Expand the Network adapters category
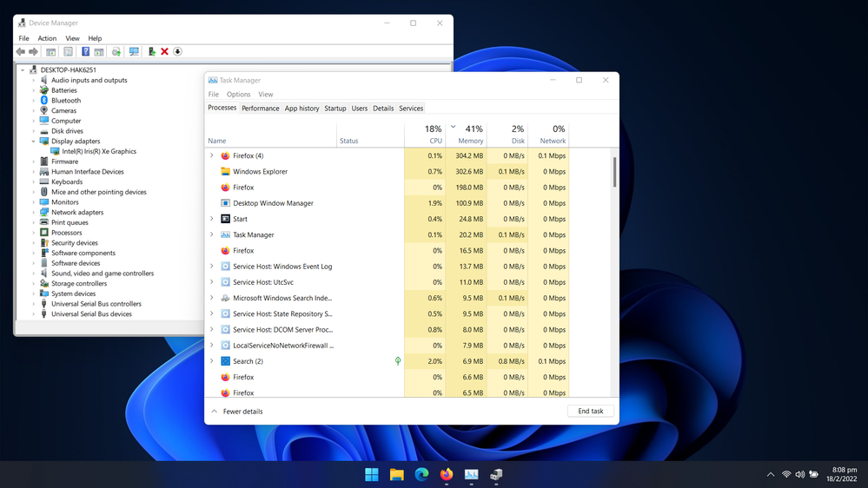 point(33,213)
